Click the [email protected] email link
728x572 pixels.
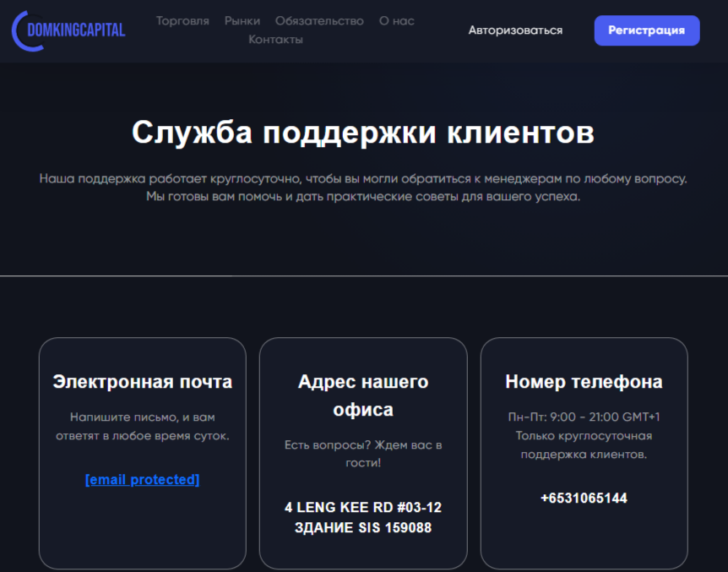click(141, 479)
